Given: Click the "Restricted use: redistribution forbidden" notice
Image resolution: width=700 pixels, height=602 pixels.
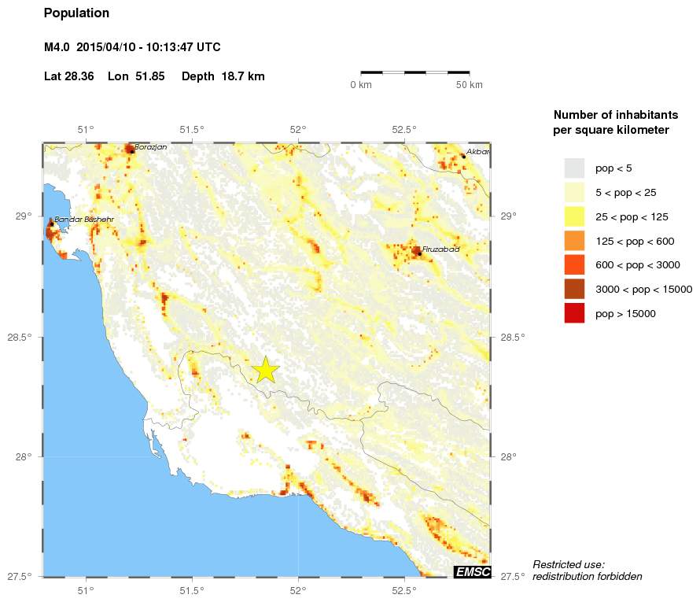Looking at the screenshot, I should [x=588, y=571].
